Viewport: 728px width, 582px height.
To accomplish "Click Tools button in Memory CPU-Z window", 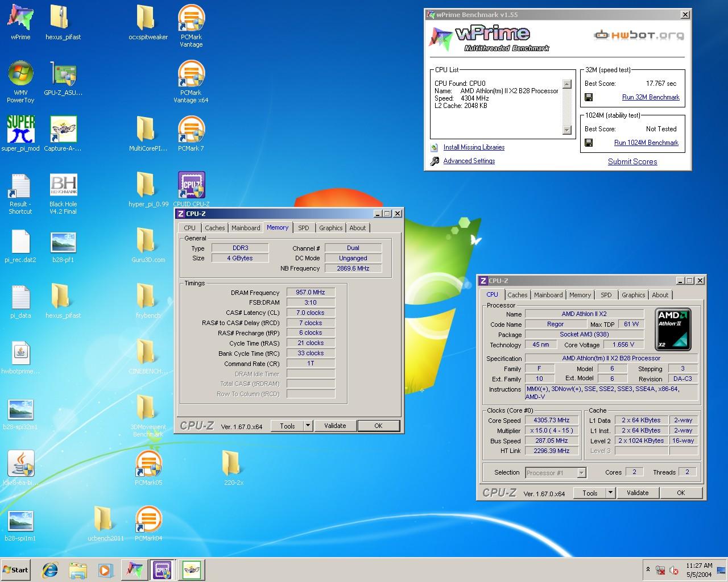I will tap(287, 425).
